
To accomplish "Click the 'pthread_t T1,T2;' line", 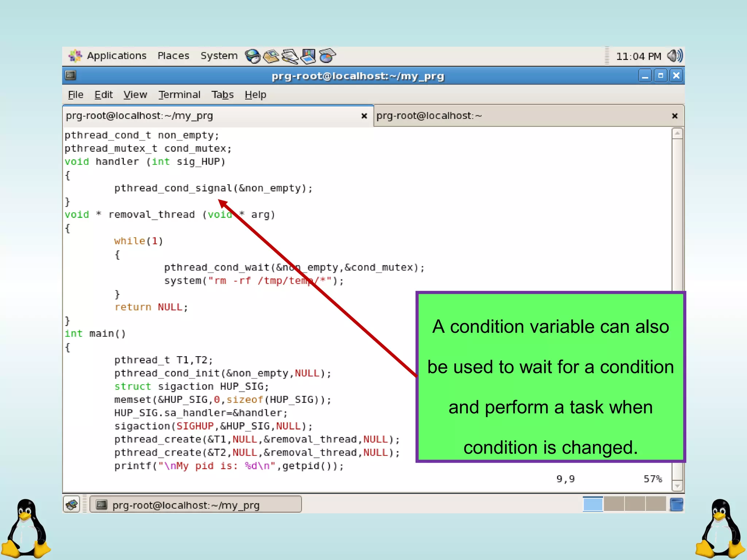I will 163,360.
